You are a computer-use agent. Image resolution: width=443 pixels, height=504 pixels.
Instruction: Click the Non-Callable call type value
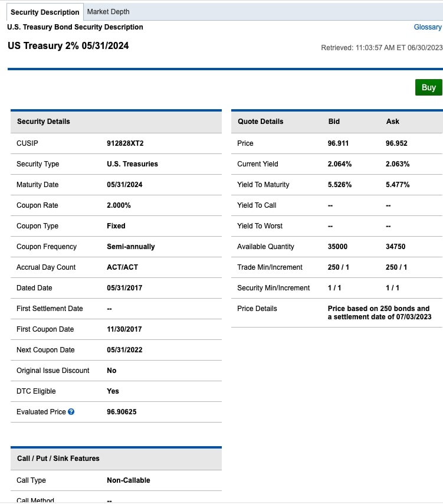129,480
